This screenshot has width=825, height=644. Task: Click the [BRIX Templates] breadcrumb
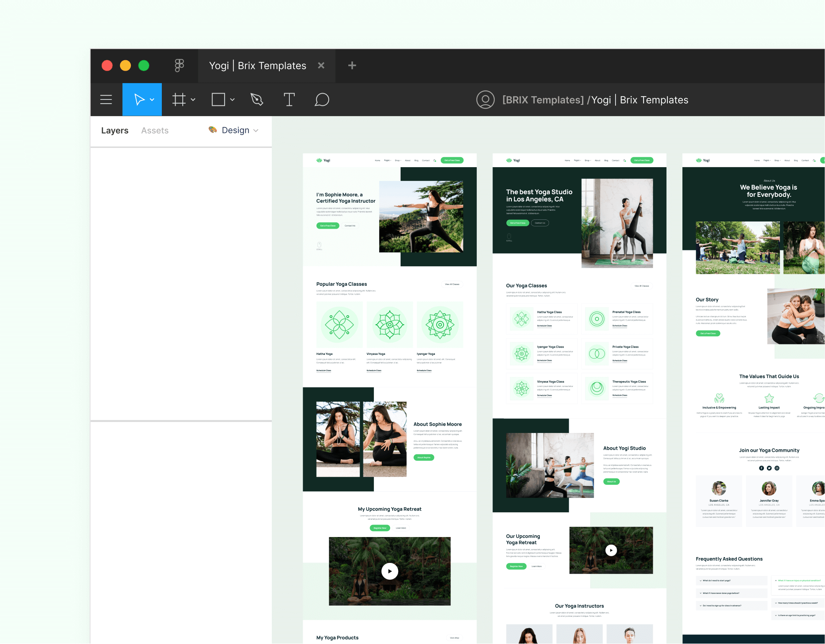(543, 100)
